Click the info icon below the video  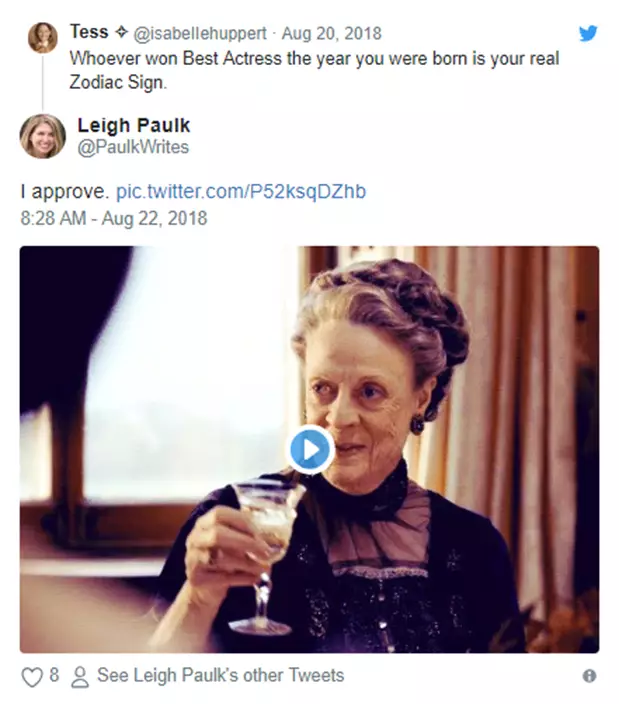[x=589, y=676]
